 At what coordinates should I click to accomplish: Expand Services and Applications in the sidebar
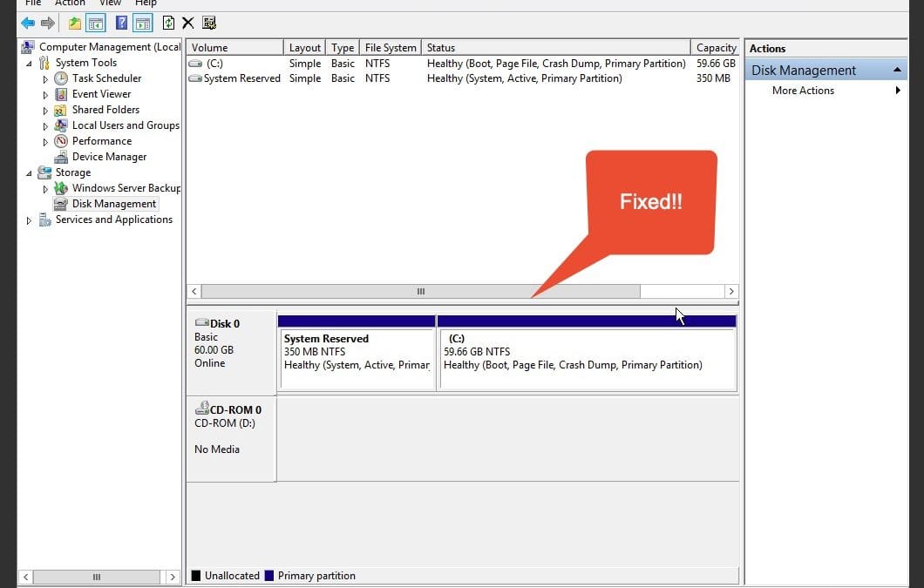28,220
